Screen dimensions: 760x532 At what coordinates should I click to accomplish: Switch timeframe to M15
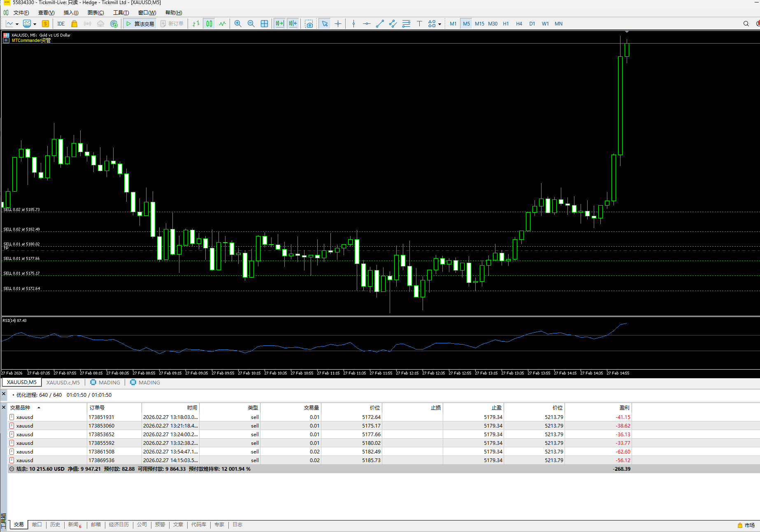point(479,24)
